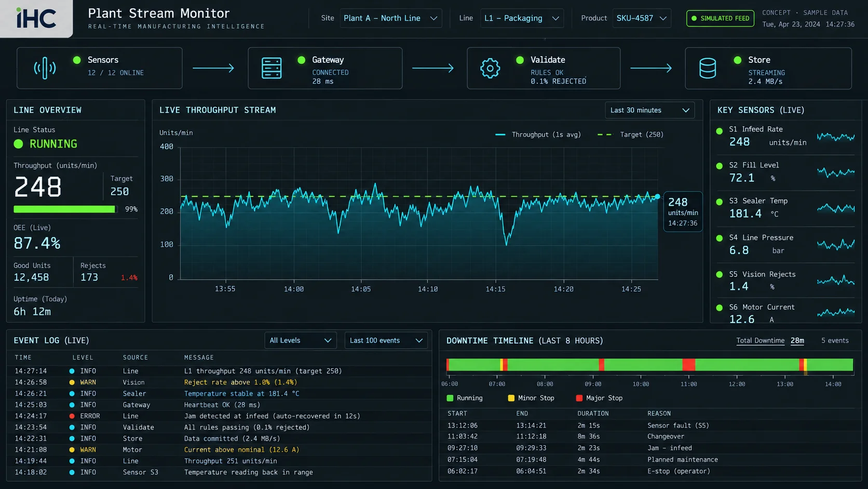Click the yellow WARN dot at 14:26:58

click(72, 382)
